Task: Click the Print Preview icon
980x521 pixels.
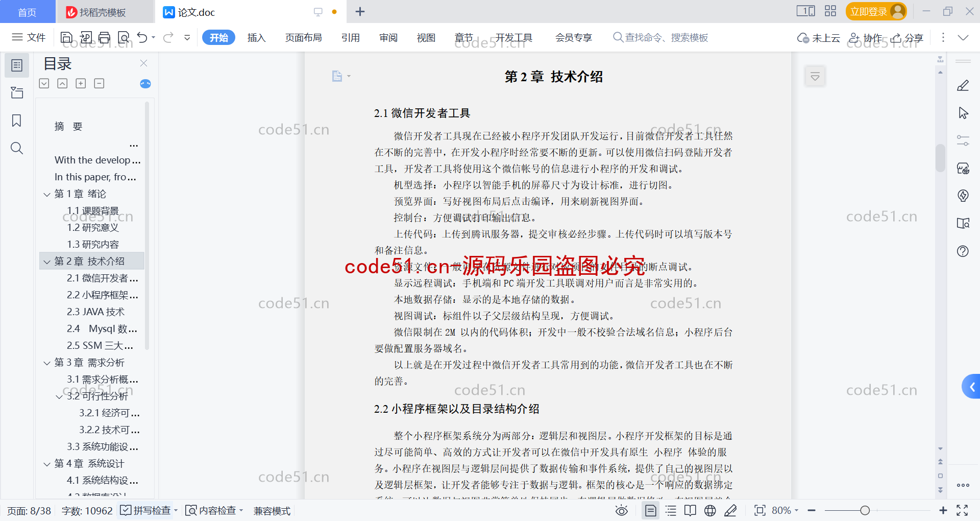Action: coord(124,37)
